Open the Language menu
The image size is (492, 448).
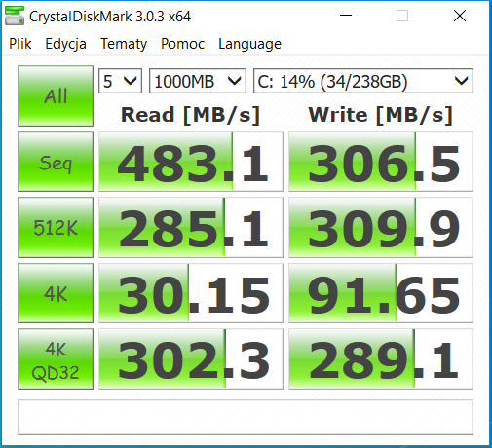pyautogui.click(x=249, y=44)
